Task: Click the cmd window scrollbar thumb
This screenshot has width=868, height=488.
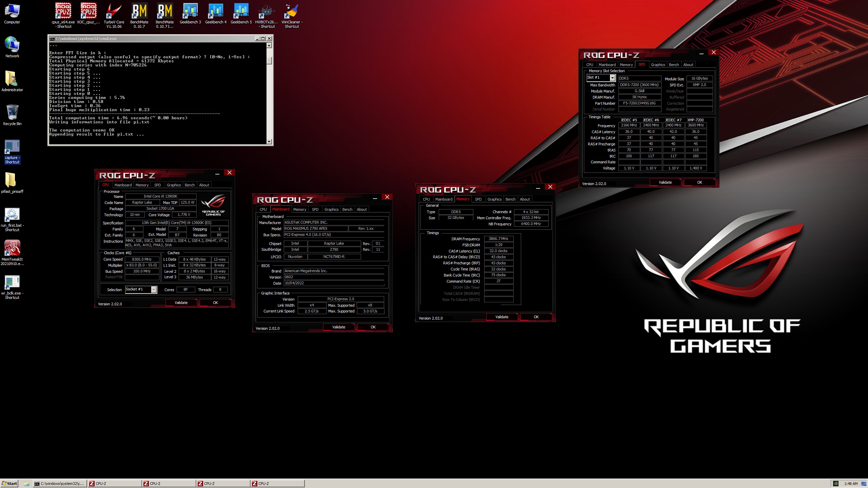Action: (x=269, y=61)
